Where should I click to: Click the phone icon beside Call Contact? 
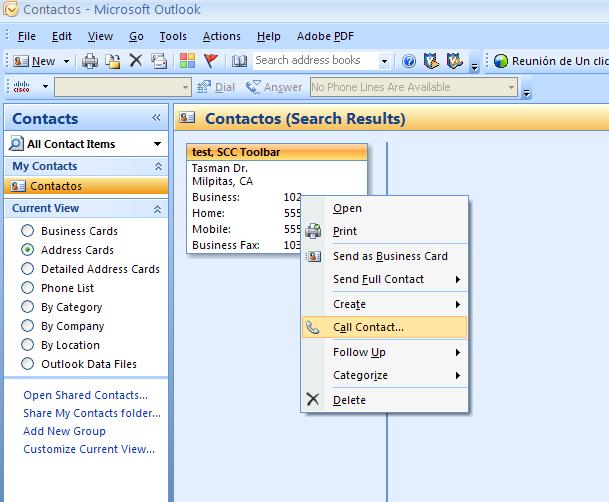312,327
